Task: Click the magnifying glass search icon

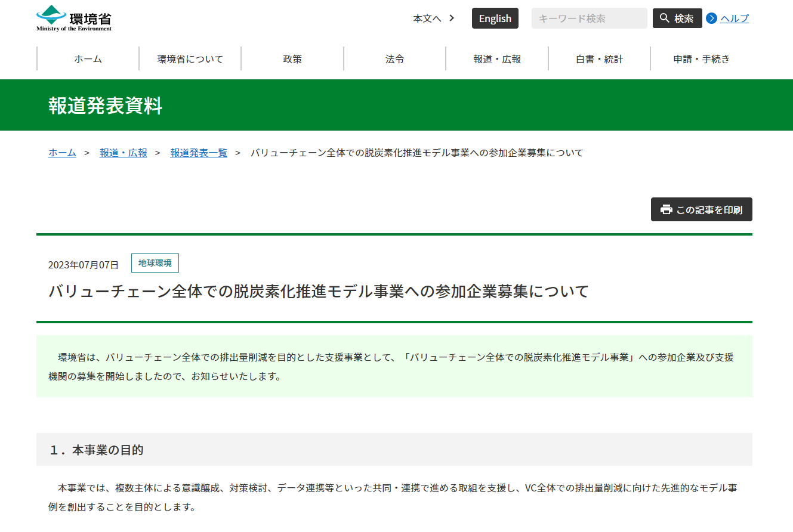Action: pyautogui.click(x=664, y=18)
